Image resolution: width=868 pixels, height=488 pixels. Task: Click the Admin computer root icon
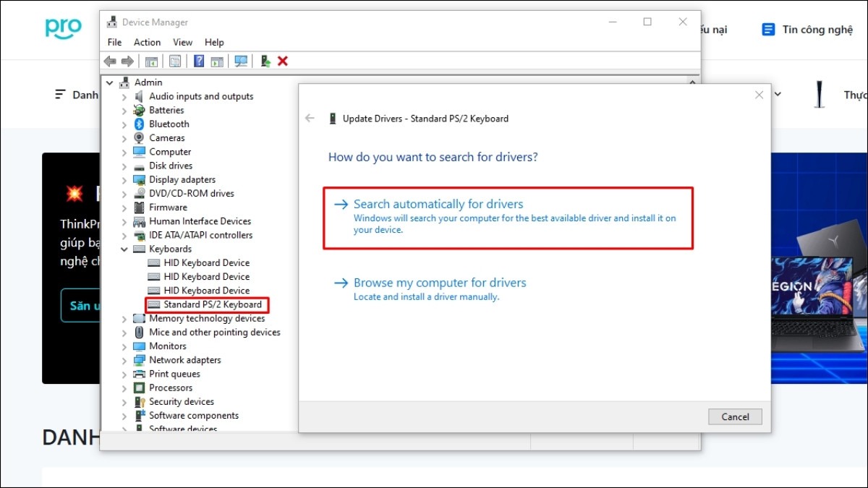point(124,82)
